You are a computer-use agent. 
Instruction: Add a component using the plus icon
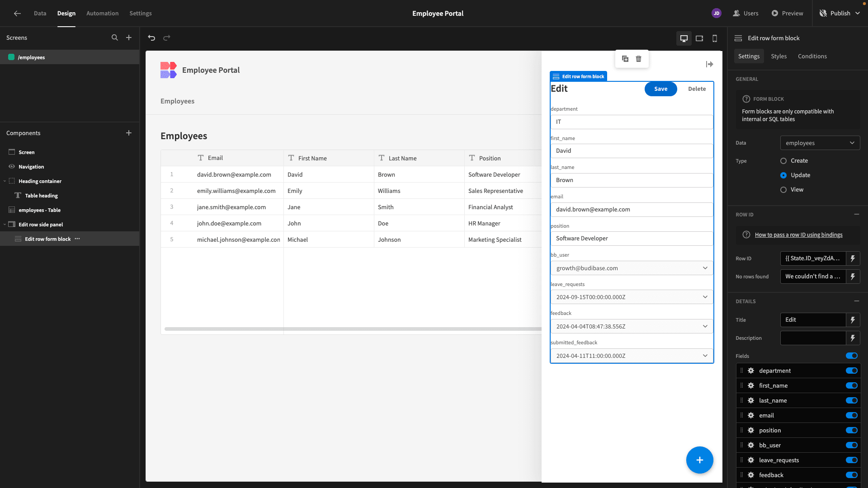point(129,133)
